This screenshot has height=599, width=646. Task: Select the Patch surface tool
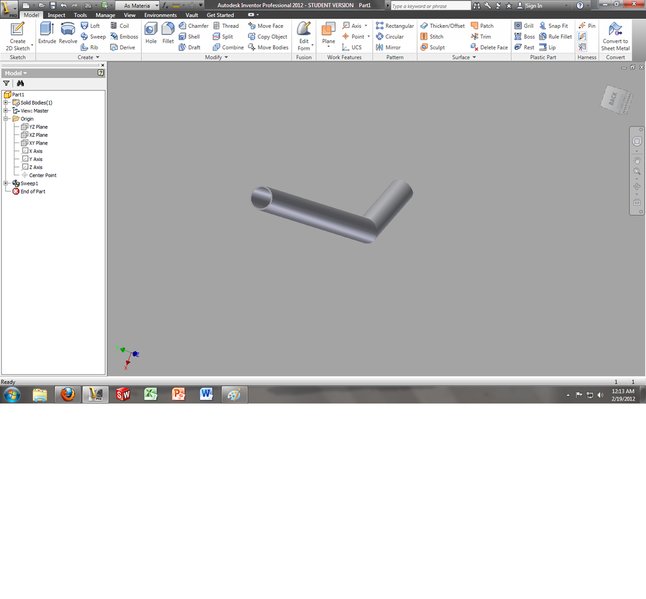pyautogui.click(x=482, y=26)
